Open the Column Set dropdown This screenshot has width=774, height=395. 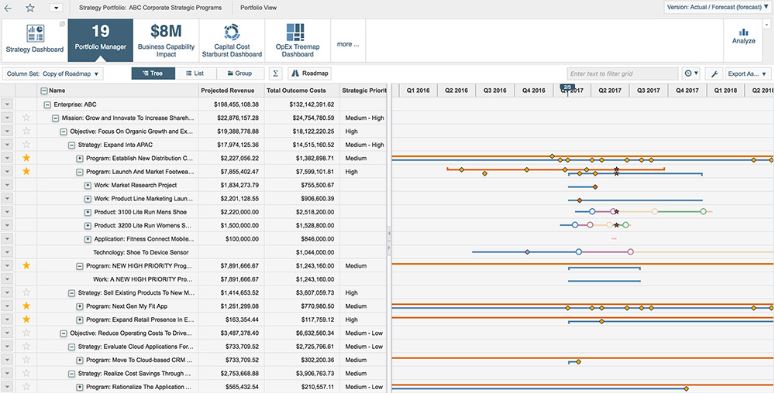pyautogui.click(x=52, y=74)
